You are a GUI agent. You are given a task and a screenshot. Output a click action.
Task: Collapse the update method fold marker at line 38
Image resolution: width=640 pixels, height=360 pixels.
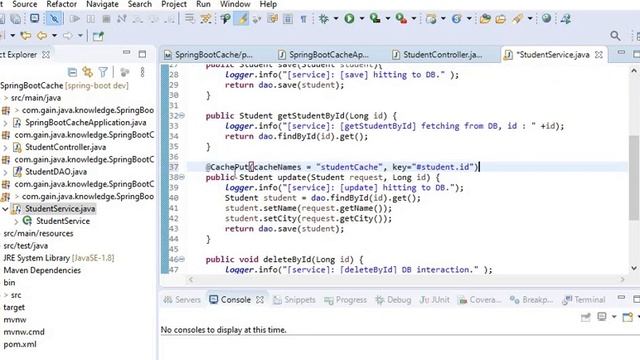point(182,177)
